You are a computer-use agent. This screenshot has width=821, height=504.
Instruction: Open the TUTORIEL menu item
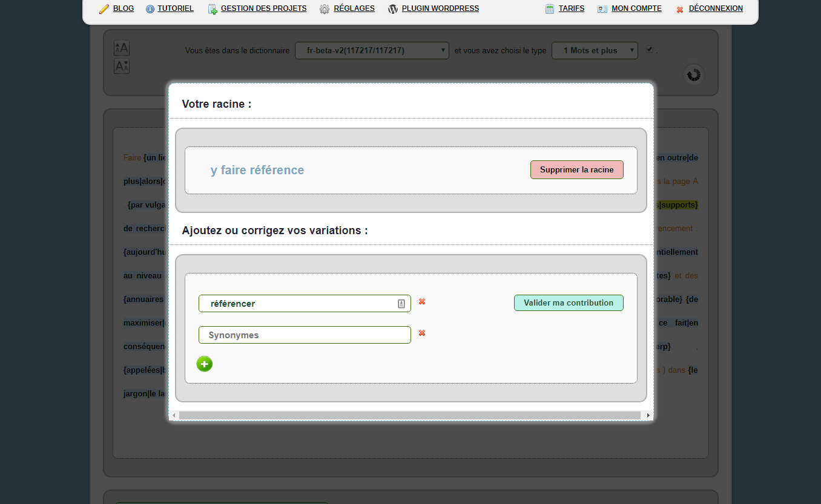click(x=176, y=8)
